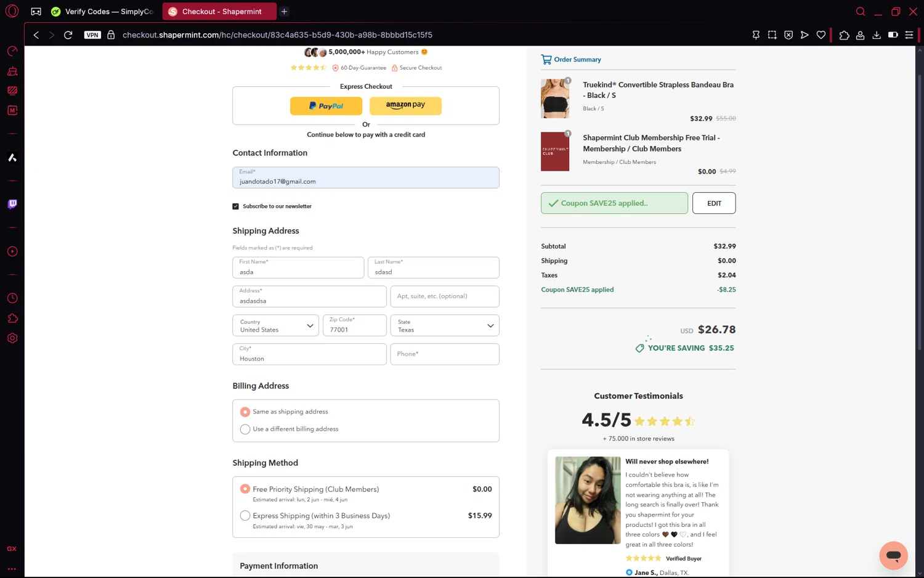Click the Zip Code field
Image resolution: width=924 pixels, height=578 pixels.
click(355, 325)
